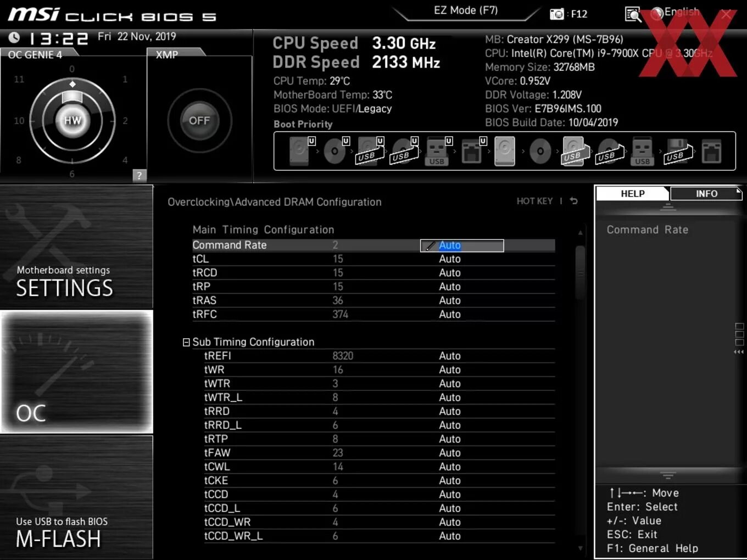Select the legacy USB key boot icon without U badge
This screenshot has width=747, height=560.
(x=642, y=150)
